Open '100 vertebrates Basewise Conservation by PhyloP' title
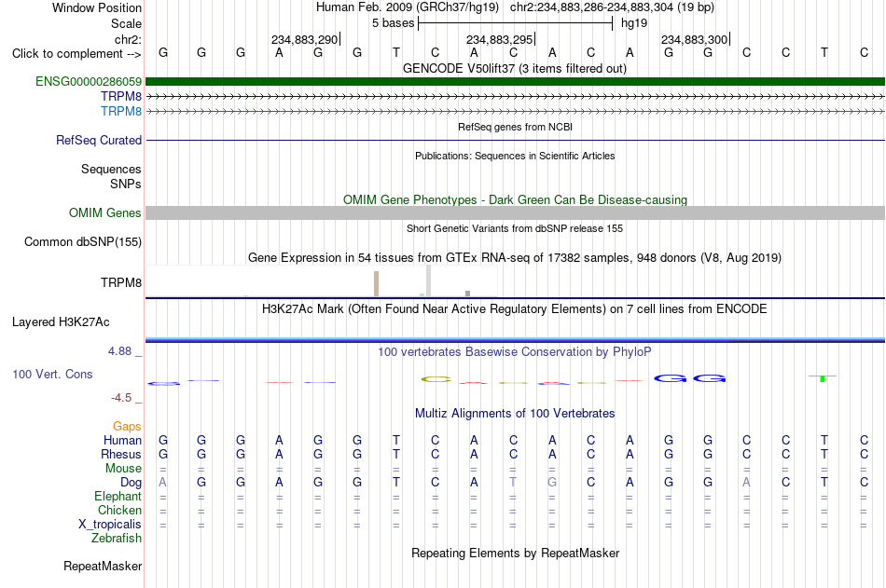The image size is (886, 588). (x=515, y=352)
